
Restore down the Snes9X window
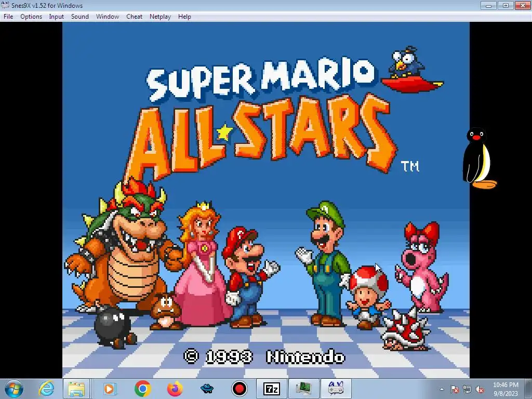[x=506, y=5]
